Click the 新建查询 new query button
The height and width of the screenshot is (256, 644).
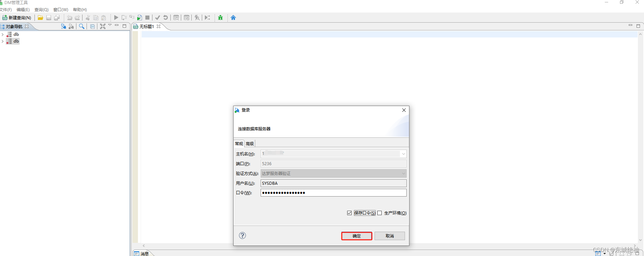click(x=17, y=18)
